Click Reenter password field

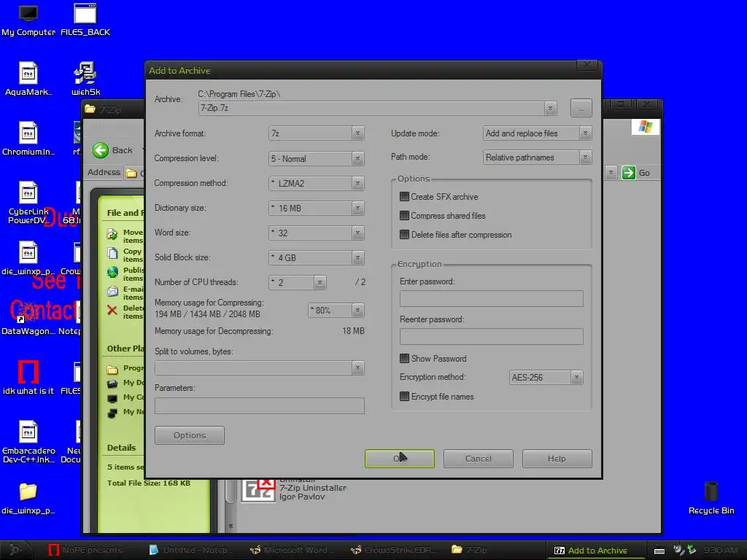491,336
